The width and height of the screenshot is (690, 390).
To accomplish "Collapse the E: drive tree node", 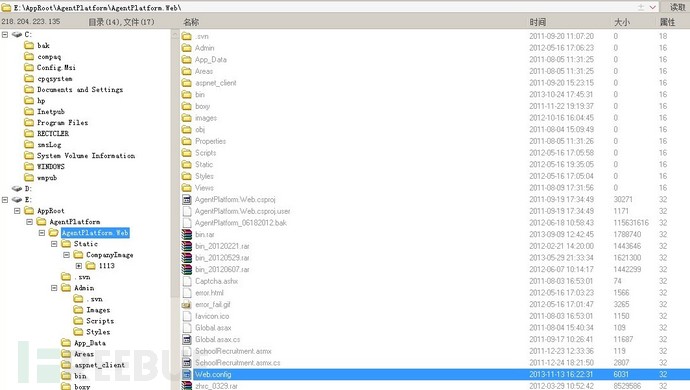I will coord(5,199).
